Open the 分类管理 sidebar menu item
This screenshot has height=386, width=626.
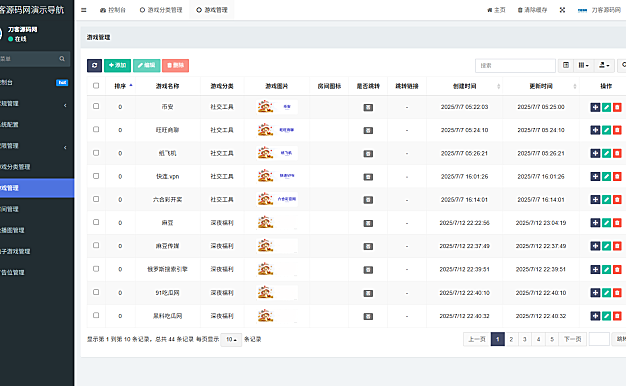37,167
